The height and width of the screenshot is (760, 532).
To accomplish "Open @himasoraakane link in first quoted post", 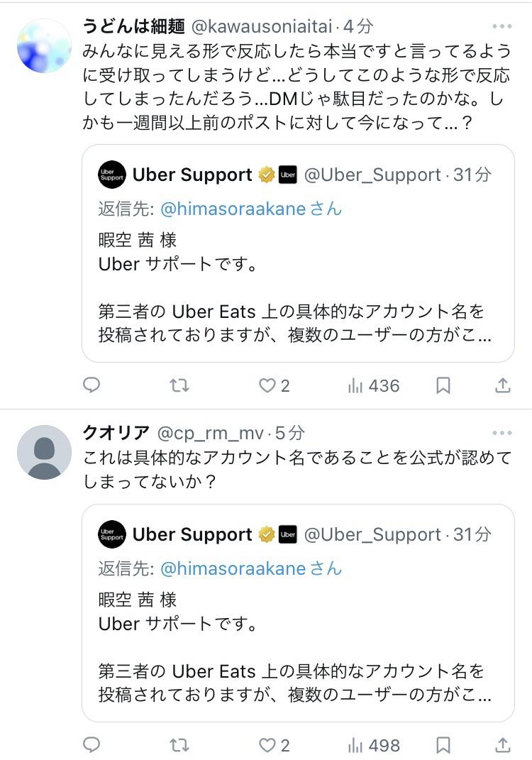I will (233, 209).
